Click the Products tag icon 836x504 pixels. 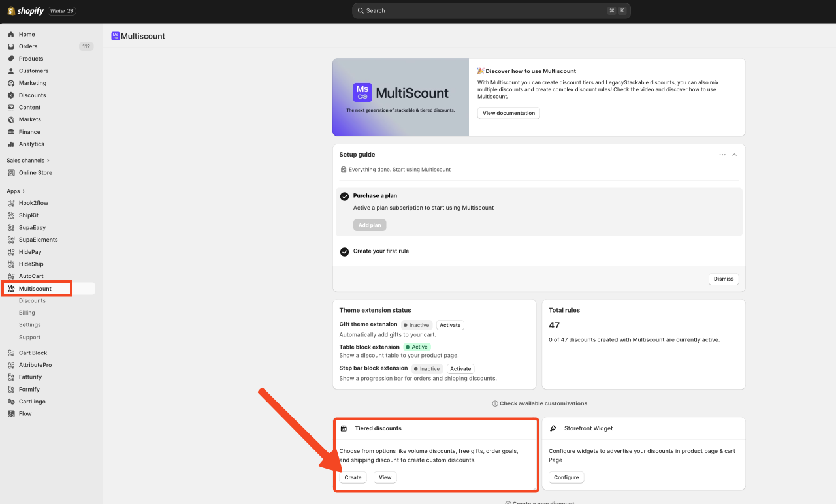click(x=11, y=59)
